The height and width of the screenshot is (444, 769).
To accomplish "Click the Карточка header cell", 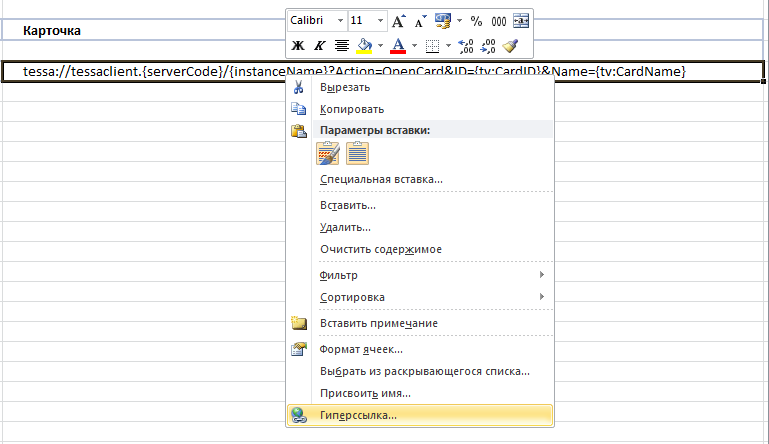I will [52, 31].
